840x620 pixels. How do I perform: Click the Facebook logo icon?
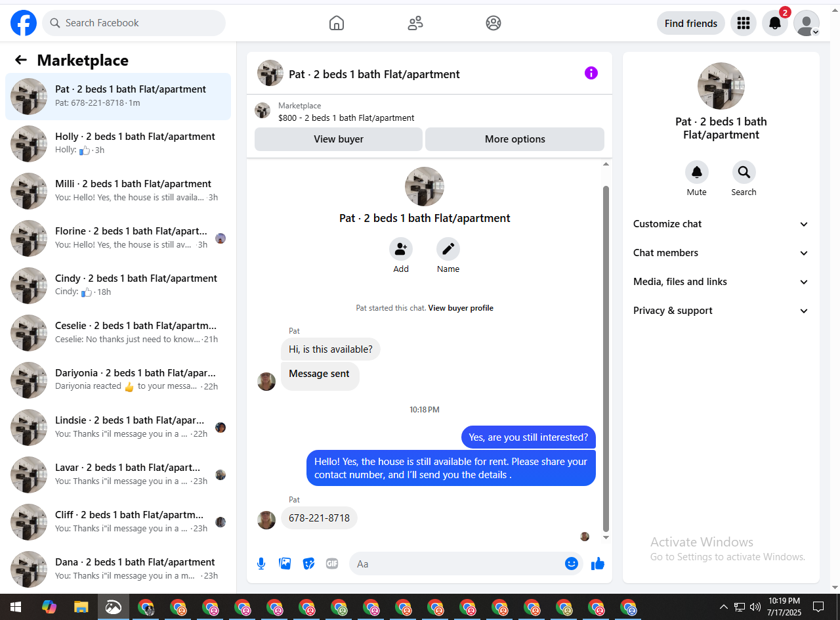point(24,23)
